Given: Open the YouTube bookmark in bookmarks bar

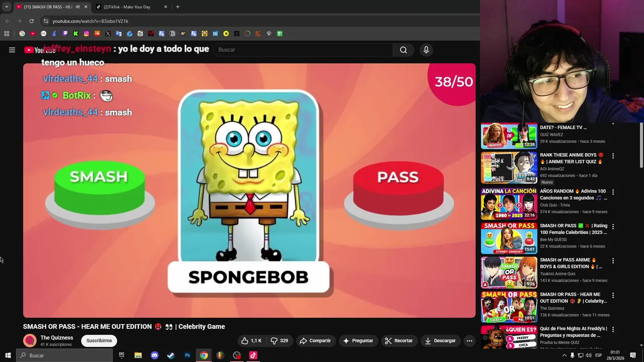Looking at the screenshot, I should (x=33, y=34).
